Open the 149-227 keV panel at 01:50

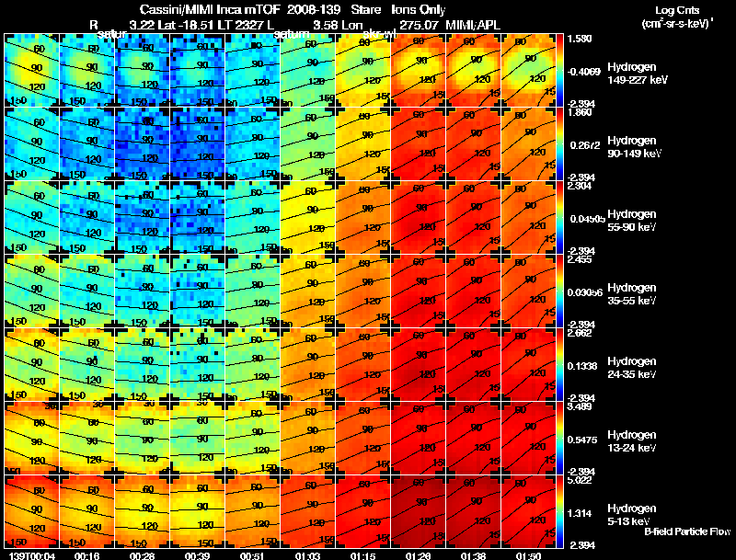tap(528, 71)
